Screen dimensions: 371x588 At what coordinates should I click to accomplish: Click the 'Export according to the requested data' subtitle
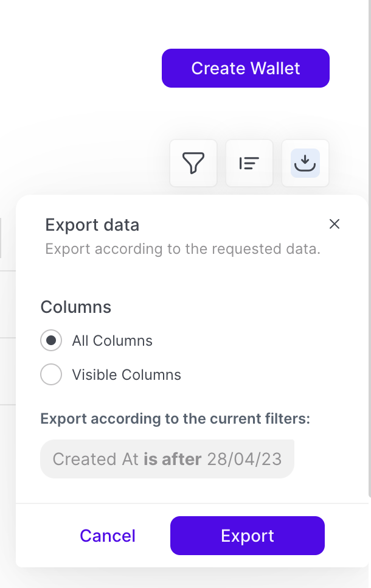tap(182, 250)
